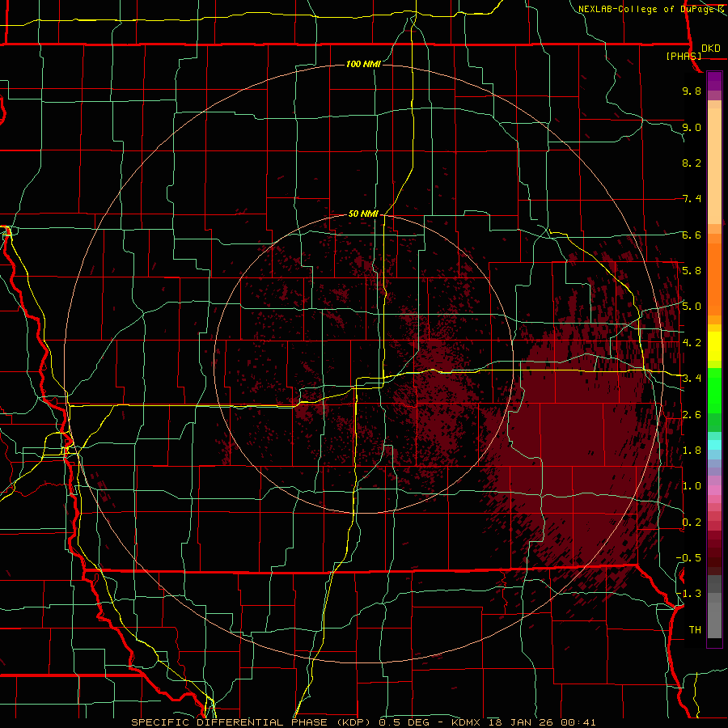Image resolution: width=728 pixels, height=728 pixels.
Task: Pick the yellow color bar segment
Action: point(714,346)
